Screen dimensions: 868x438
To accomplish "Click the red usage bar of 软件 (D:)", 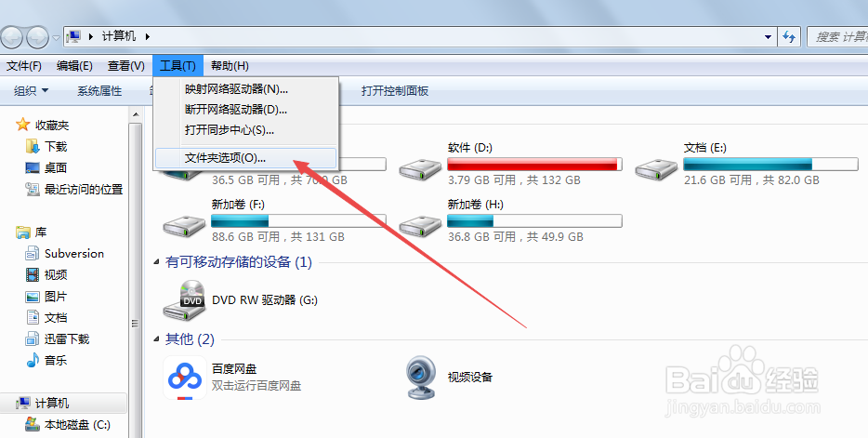I will (x=534, y=164).
